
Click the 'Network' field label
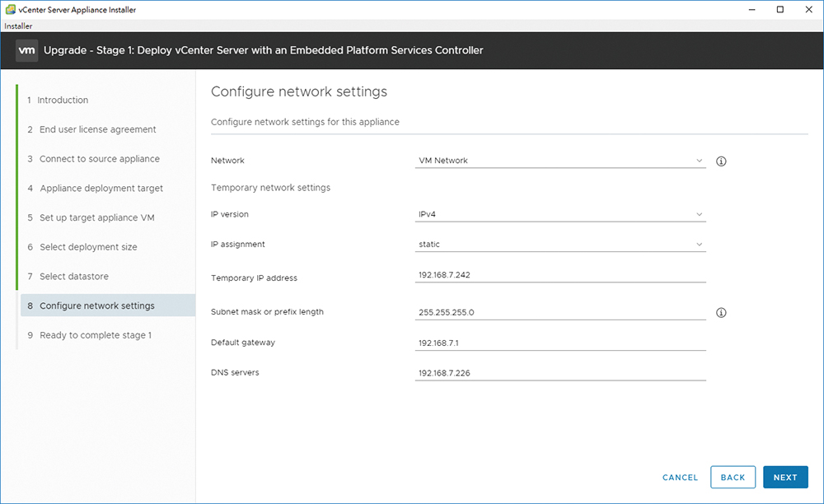227,161
